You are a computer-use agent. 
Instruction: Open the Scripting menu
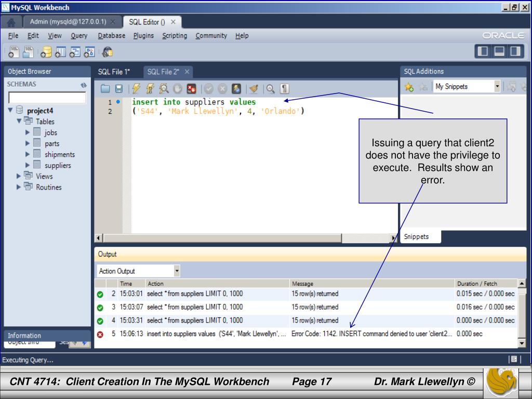(x=175, y=36)
